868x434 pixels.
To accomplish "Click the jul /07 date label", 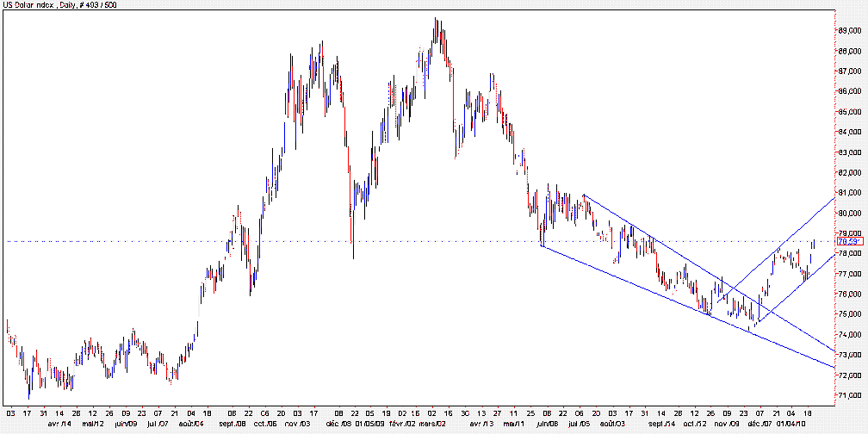I will click(x=158, y=424).
